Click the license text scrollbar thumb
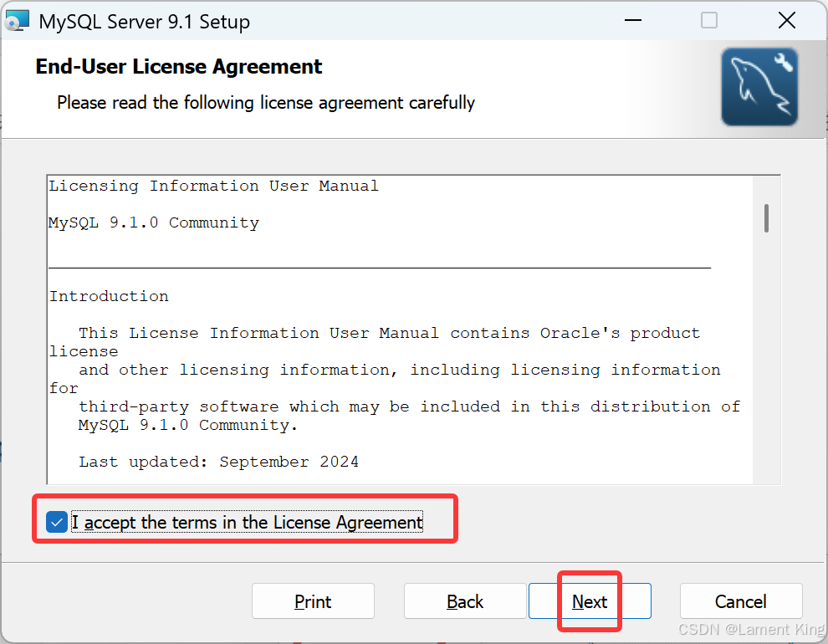Image resolution: width=828 pixels, height=644 pixels. (767, 219)
